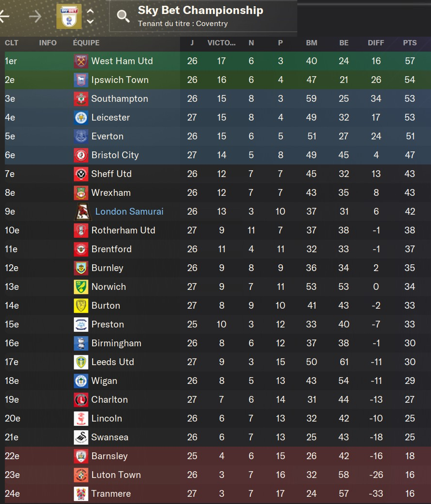Click the Sky Bet Championship search field
The width and height of the screenshot is (431, 504).
(203, 16)
